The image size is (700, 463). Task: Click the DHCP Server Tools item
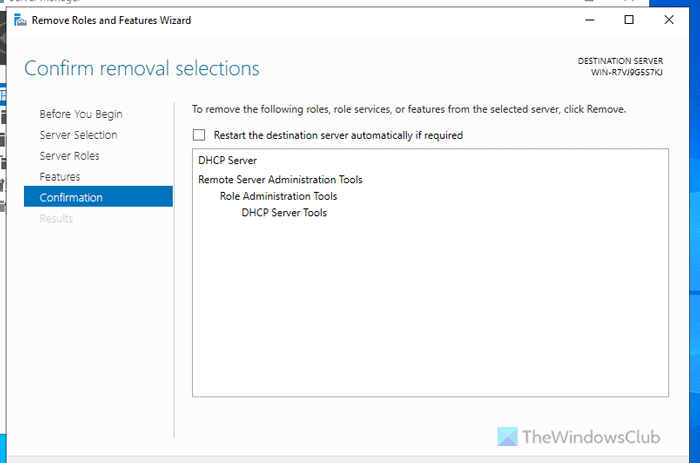point(284,212)
